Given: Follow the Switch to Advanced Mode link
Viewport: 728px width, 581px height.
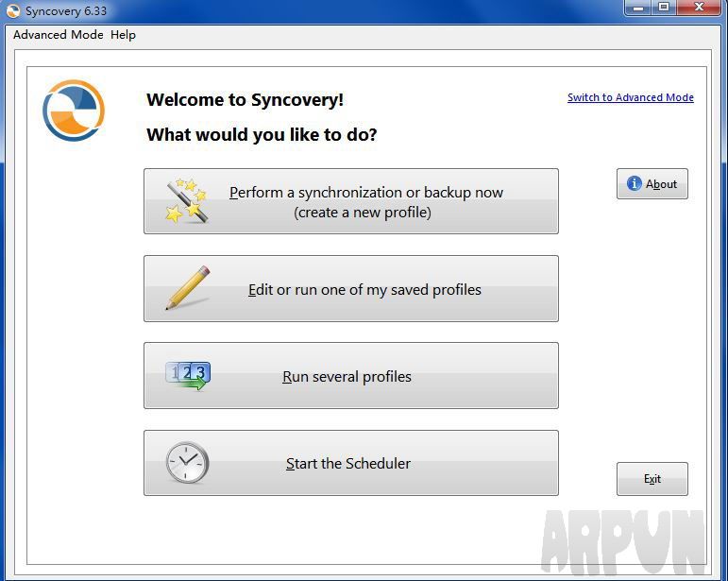Looking at the screenshot, I should [631, 97].
